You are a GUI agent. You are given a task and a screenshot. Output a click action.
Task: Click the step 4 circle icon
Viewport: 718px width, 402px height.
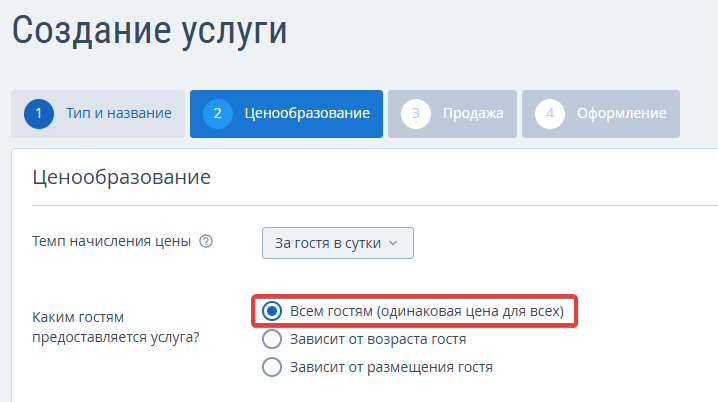tap(550, 114)
